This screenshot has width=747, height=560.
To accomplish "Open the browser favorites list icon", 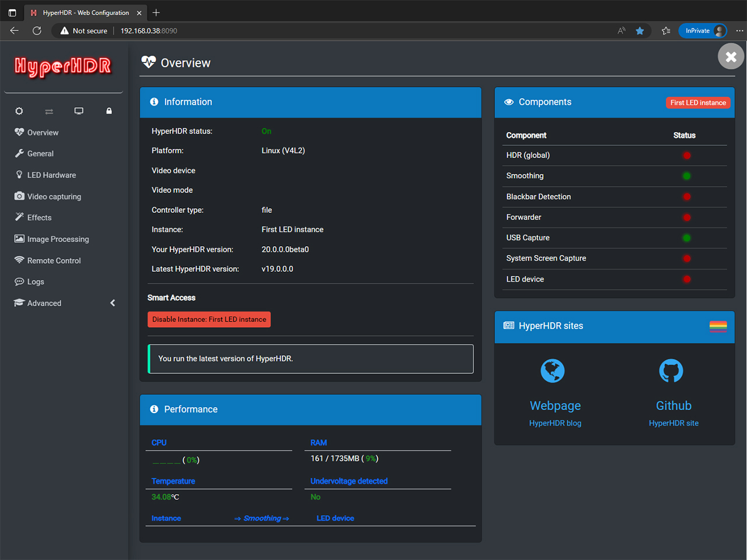I will coord(666,31).
